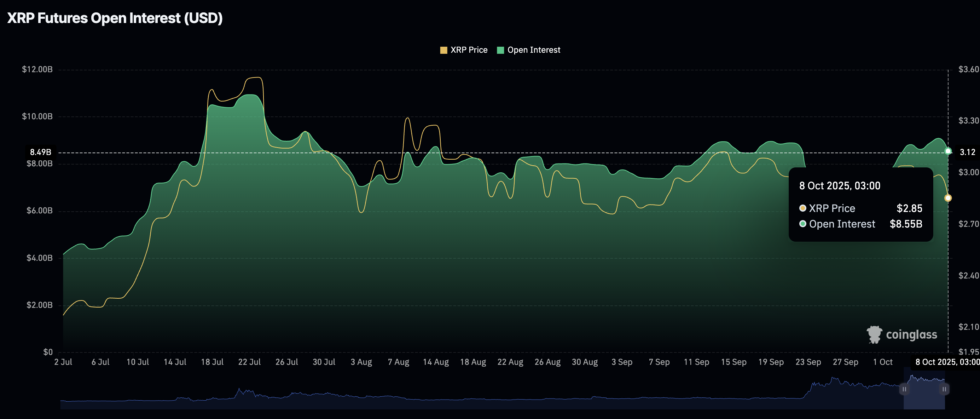The width and height of the screenshot is (980, 419).
Task: Toggle the XRP Price series visibility
Action: pyautogui.click(x=469, y=50)
